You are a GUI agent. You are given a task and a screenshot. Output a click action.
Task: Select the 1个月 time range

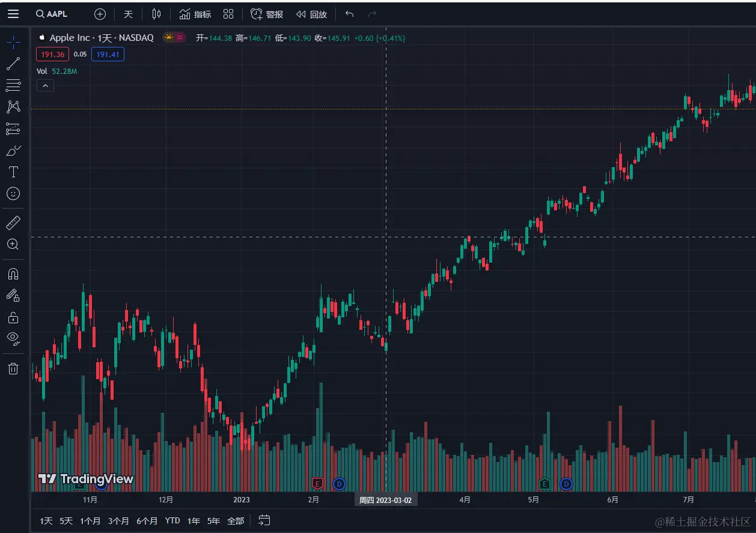(x=90, y=521)
